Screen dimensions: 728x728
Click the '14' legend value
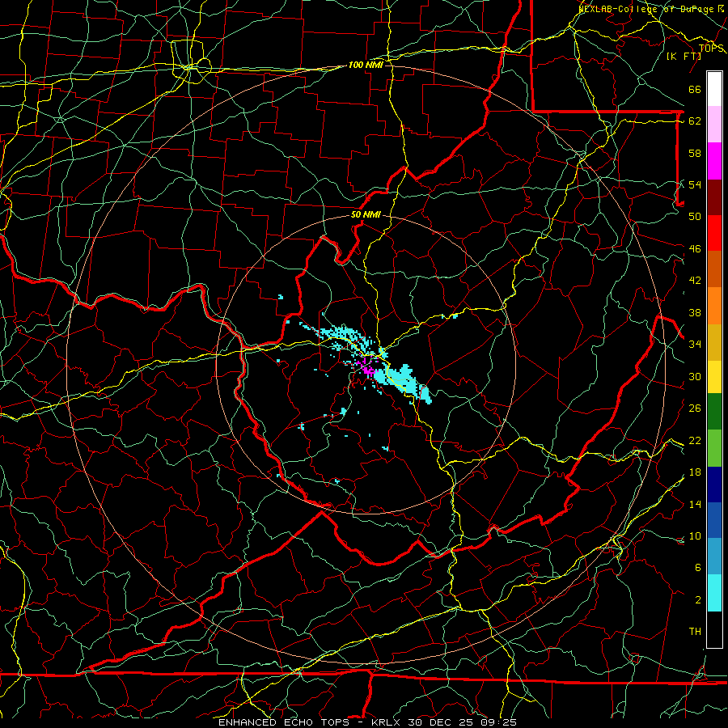(x=695, y=504)
